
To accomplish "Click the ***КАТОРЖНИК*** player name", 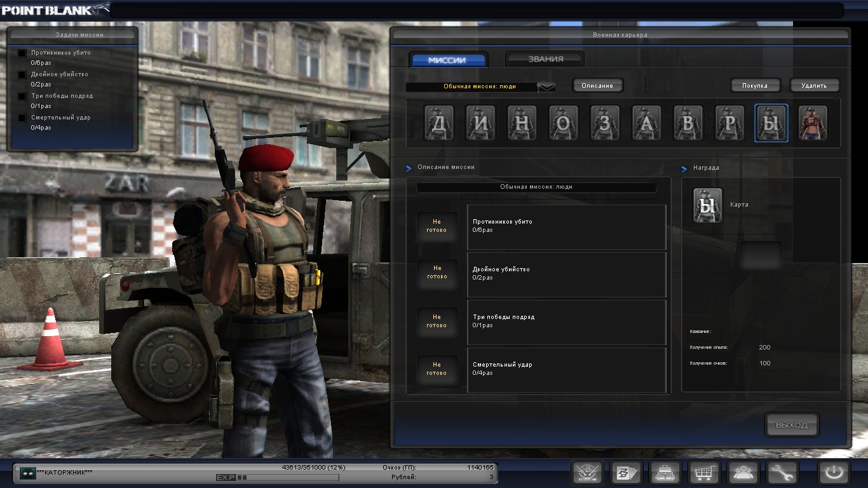I will (65, 473).
